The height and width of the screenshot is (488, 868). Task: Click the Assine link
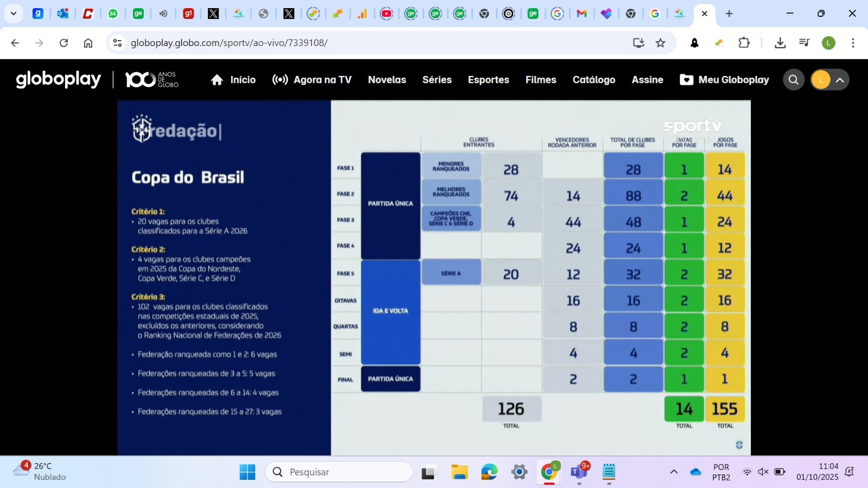click(646, 80)
